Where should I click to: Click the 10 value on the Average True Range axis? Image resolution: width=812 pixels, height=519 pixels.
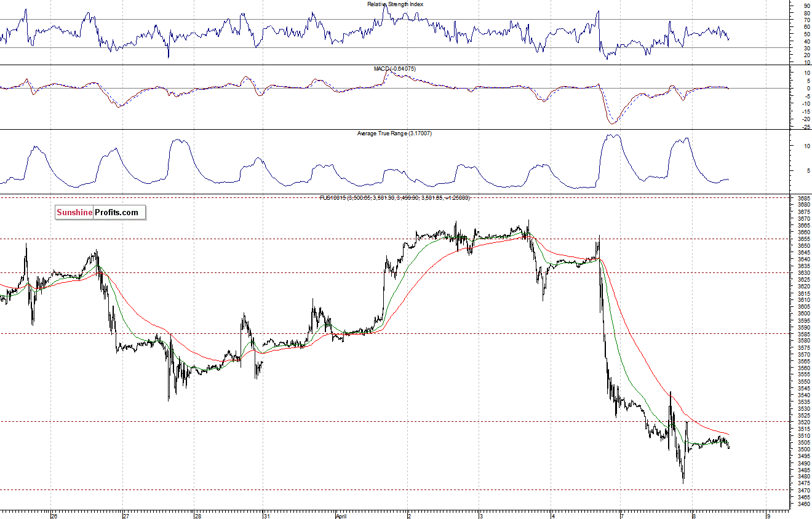806,146
